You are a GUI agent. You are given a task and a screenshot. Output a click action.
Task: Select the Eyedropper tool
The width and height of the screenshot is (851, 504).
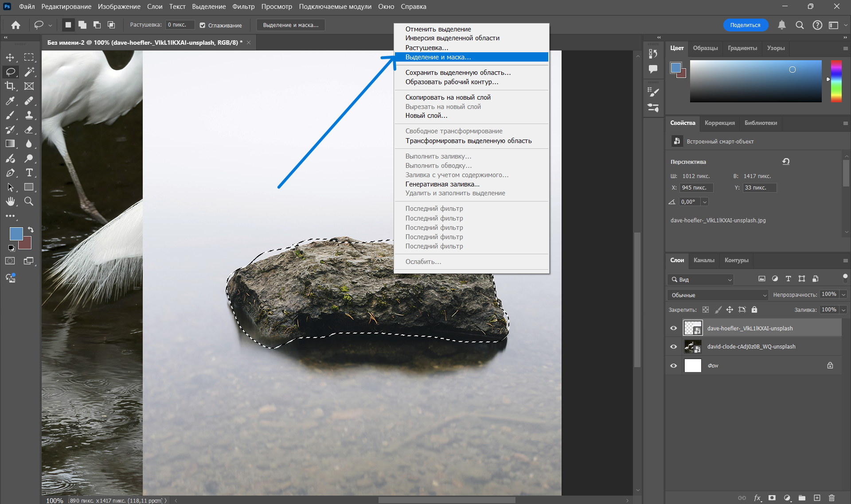(x=10, y=101)
